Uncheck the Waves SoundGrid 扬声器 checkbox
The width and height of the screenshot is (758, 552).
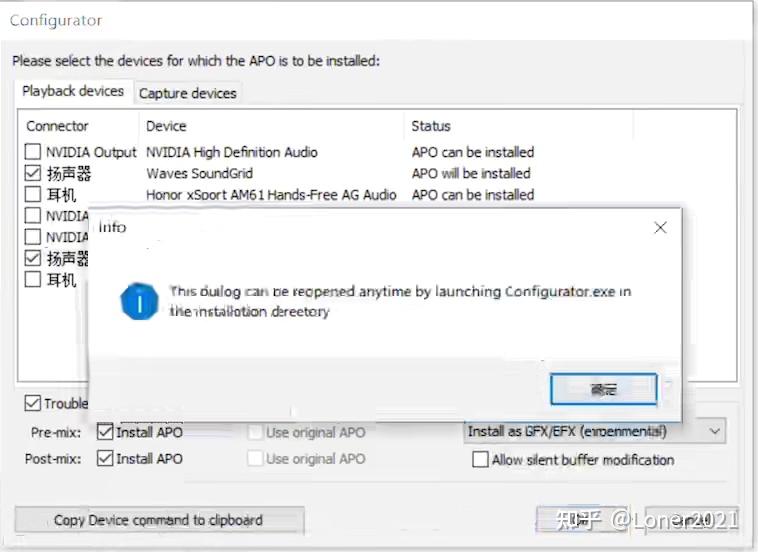click(x=34, y=173)
